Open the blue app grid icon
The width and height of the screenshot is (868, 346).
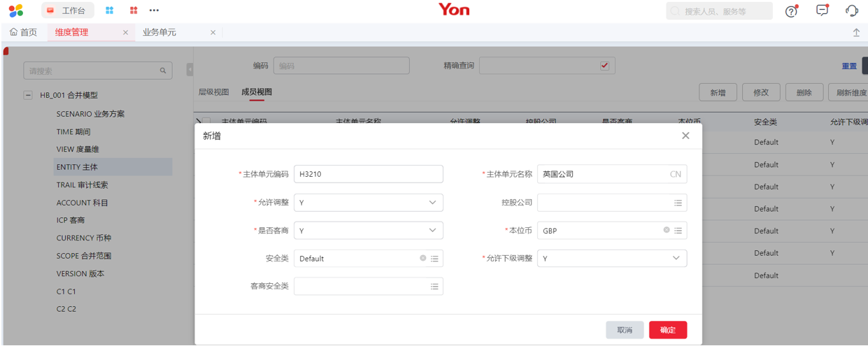tap(109, 10)
